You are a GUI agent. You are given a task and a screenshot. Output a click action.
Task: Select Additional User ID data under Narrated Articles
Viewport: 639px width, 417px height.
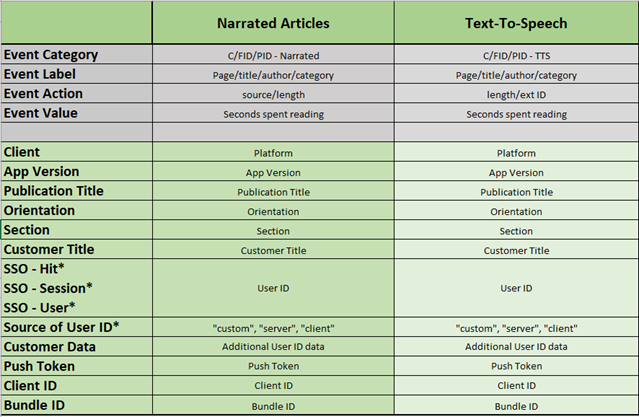click(x=273, y=346)
